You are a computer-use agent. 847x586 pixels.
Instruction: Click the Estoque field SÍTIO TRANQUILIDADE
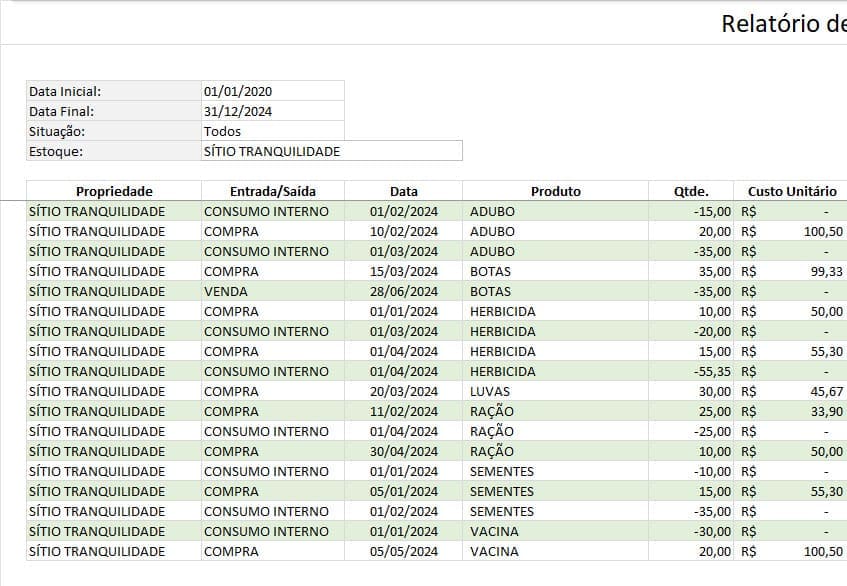point(332,151)
